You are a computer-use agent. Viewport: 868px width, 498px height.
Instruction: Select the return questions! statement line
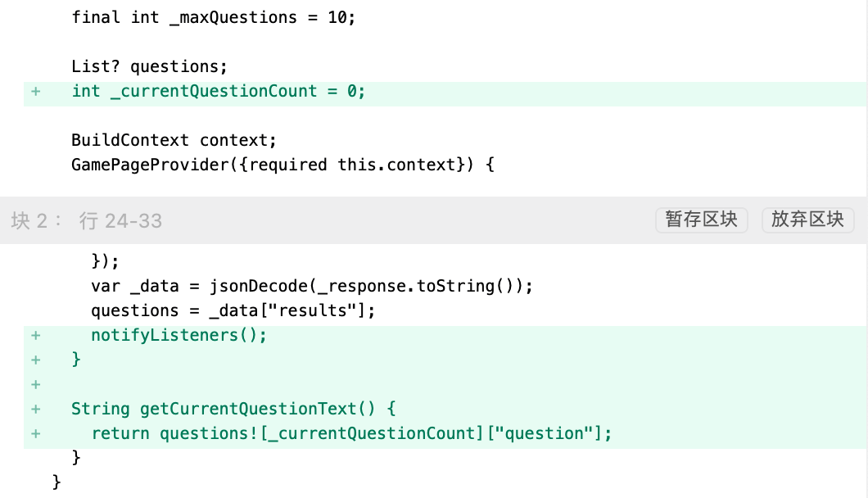[x=351, y=433]
